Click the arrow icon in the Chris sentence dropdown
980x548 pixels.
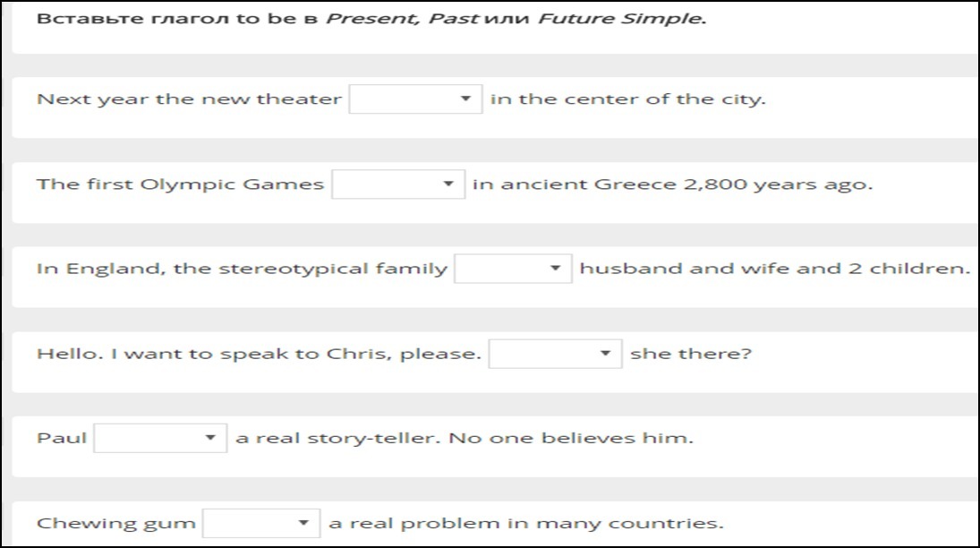(x=604, y=354)
